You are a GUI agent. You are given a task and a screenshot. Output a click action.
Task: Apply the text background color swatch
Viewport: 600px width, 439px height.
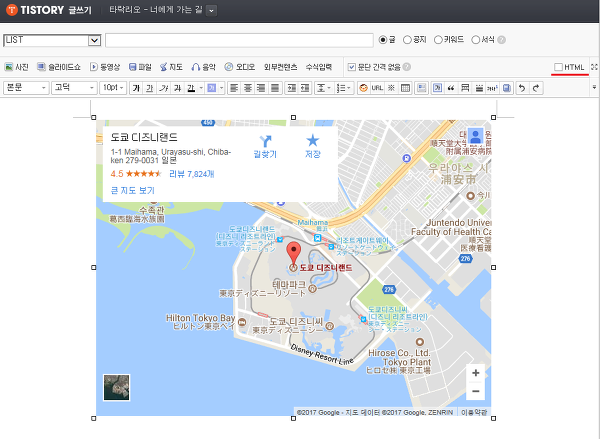pyautogui.click(x=212, y=88)
